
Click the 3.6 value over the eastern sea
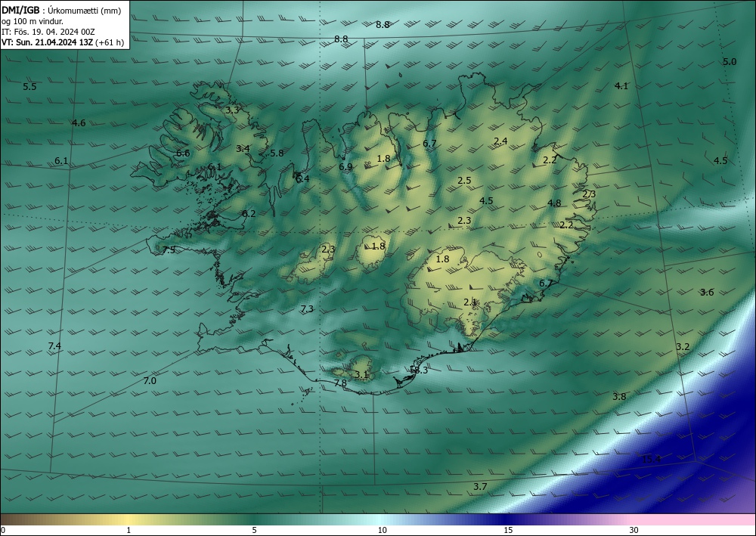pyautogui.click(x=707, y=292)
